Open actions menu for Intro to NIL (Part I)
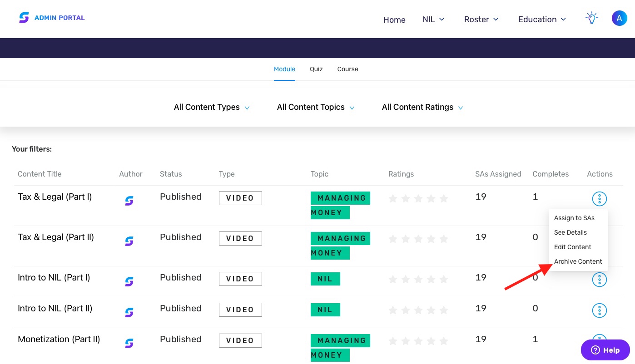The width and height of the screenshot is (635, 364). point(599,280)
